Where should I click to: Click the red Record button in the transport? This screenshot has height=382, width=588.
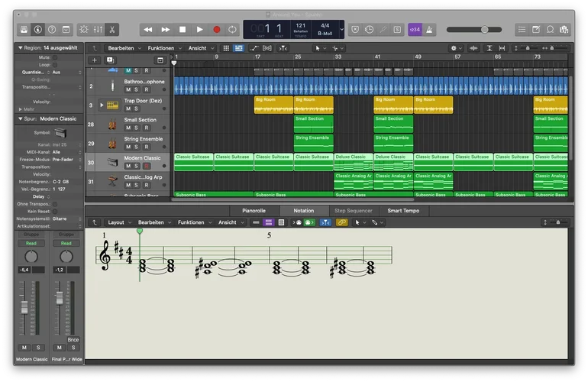216,30
